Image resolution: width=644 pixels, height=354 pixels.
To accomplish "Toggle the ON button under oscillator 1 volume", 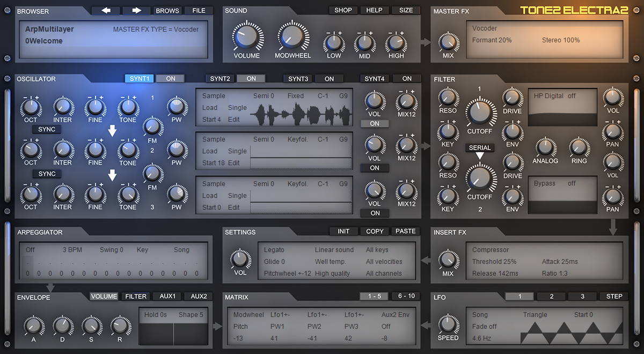I will [375, 123].
